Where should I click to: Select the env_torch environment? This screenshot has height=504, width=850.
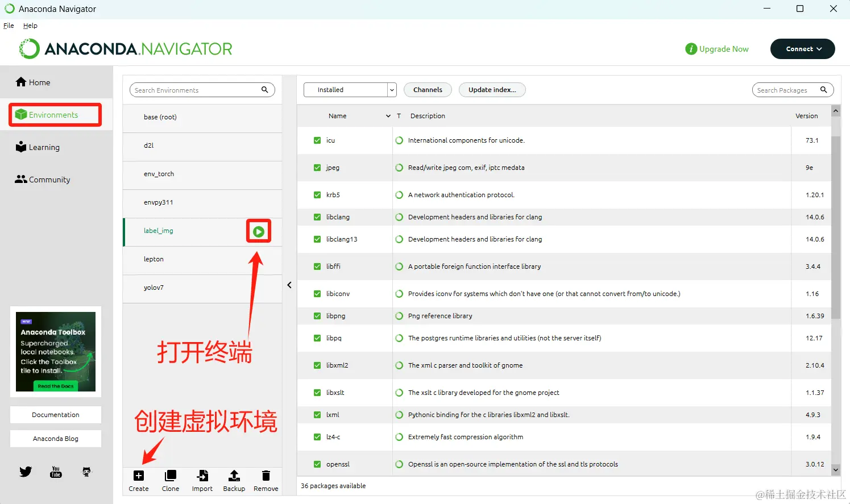point(202,174)
